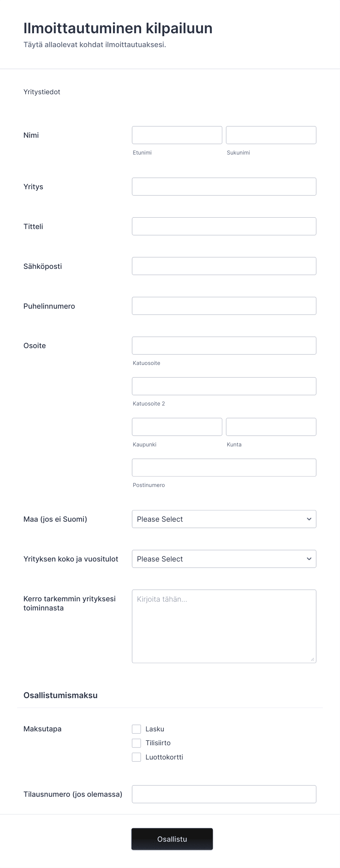The height and width of the screenshot is (868, 340).
Task: Check the Luottokortti checkbox
Action: coord(136,757)
